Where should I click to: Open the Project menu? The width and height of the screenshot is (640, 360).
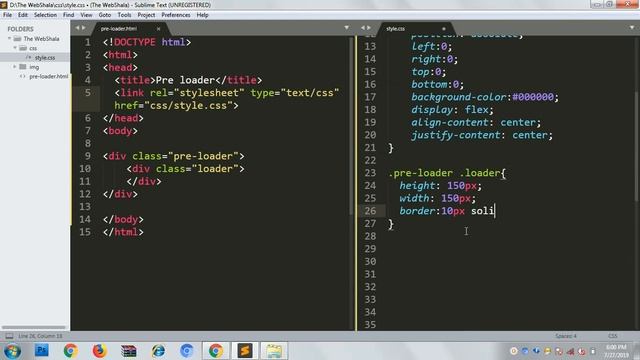point(146,15)
